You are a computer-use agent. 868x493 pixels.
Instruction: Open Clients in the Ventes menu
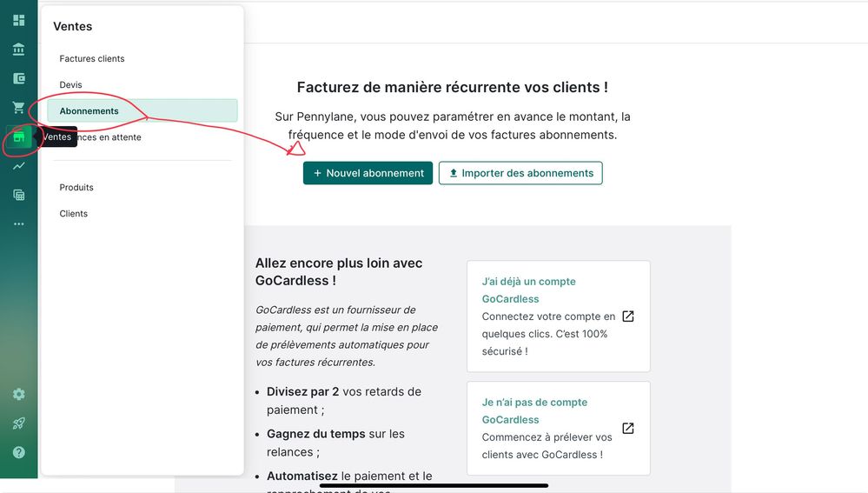74,214
